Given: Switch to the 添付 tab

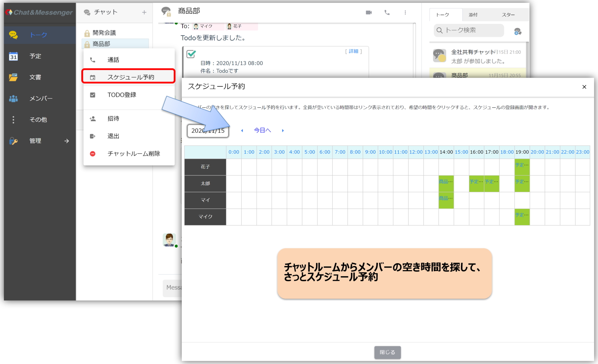Looking at the screenshot, I should point(473,15).
